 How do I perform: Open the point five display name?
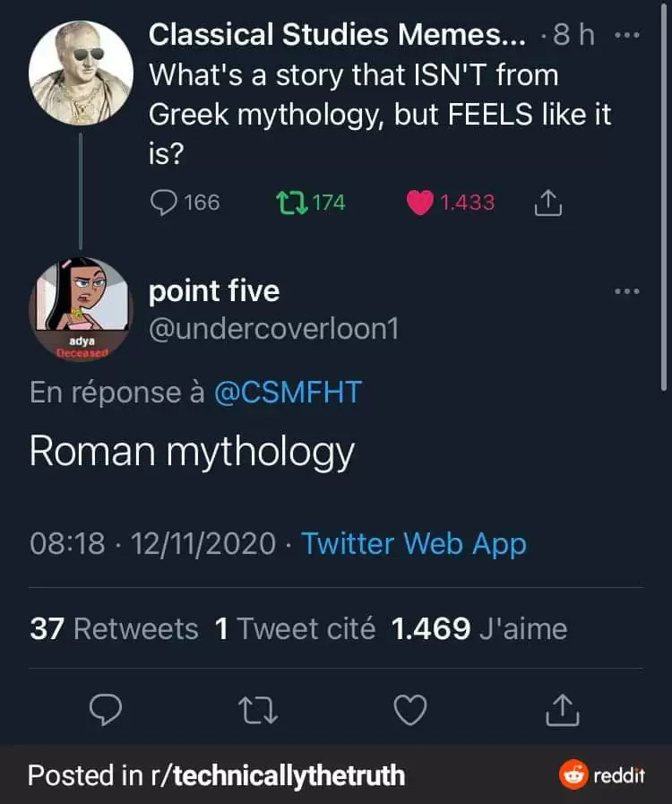click(214, 291)
